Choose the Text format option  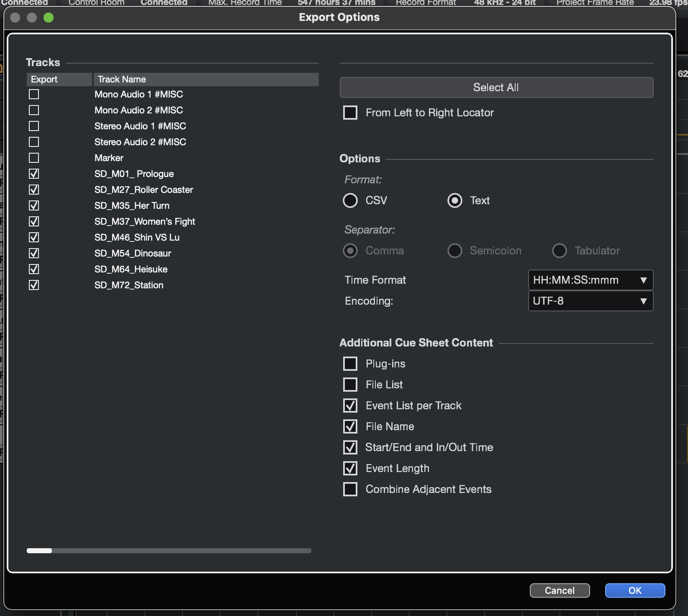[x=455, y=200]
